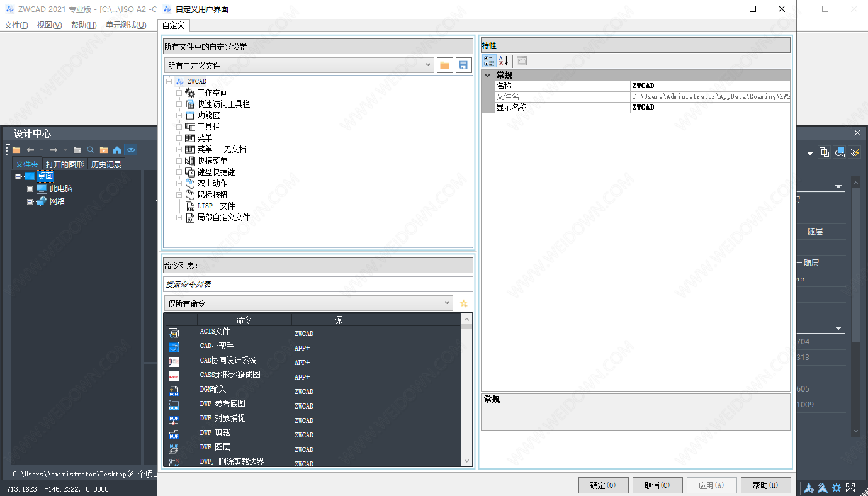Toggle preview eye icon in Design Center
The height and width of the screenshot is (496, 868).
130,150
